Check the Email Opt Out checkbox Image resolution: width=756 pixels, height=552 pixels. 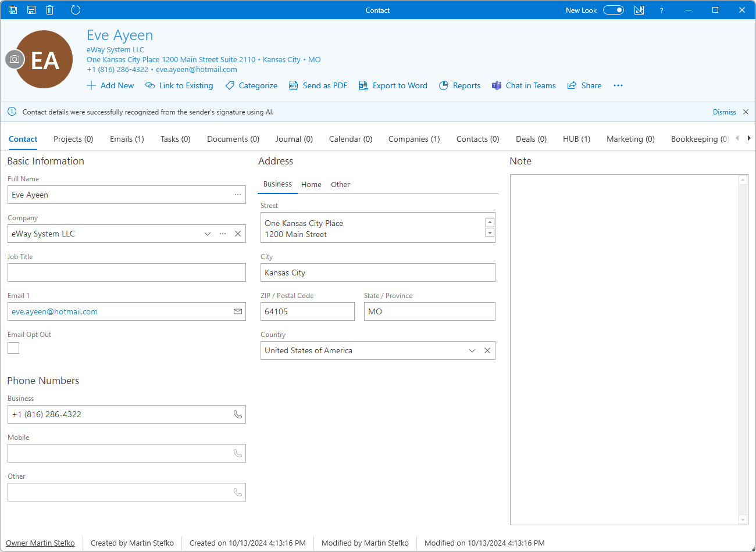pos(13,348)
